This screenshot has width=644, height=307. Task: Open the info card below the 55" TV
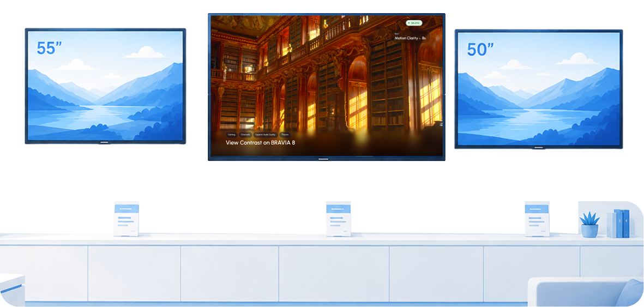tap(127, 219)
